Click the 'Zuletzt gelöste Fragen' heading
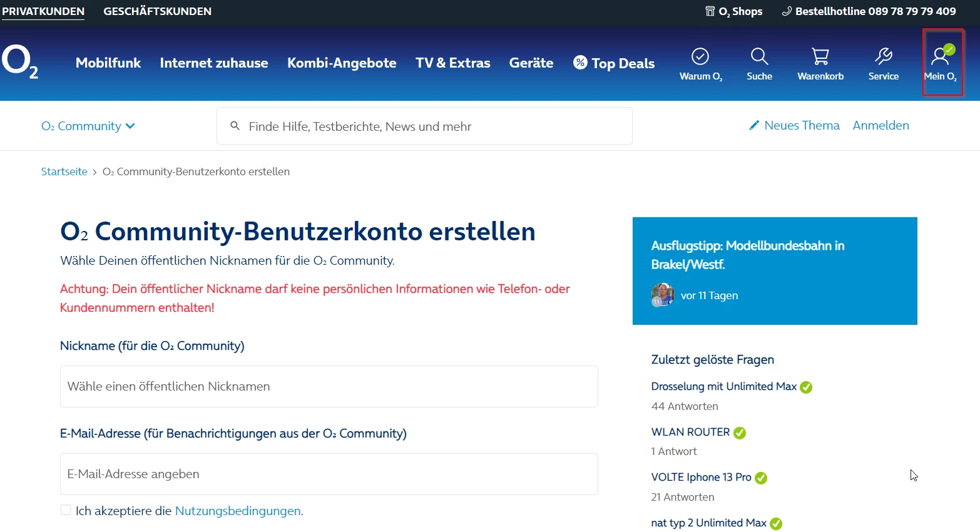 [x=713, y=359]
